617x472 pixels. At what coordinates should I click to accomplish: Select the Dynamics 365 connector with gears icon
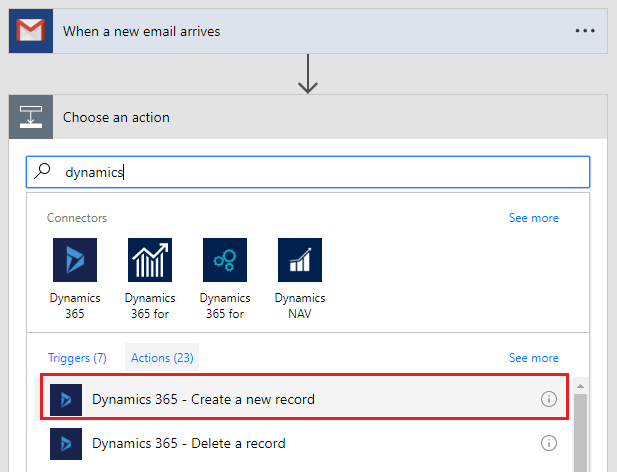[225, 260]
